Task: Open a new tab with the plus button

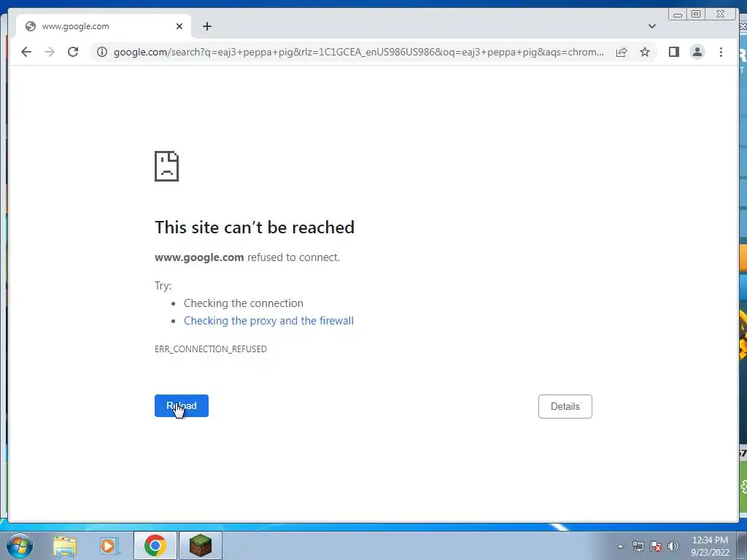Action: click(206, 26)
